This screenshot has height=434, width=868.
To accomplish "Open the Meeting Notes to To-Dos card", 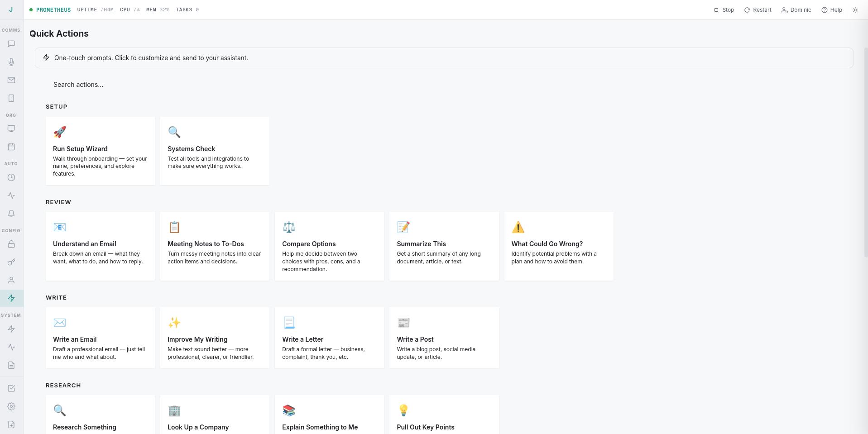I will point(215,246).
